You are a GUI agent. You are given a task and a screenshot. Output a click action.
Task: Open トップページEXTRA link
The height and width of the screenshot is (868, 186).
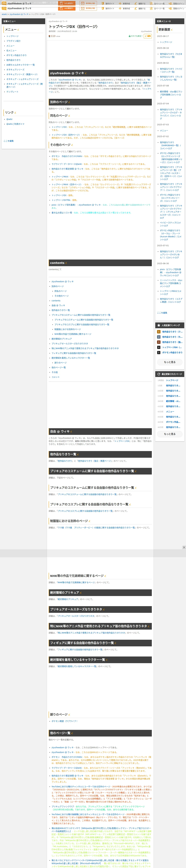point(61,200)
